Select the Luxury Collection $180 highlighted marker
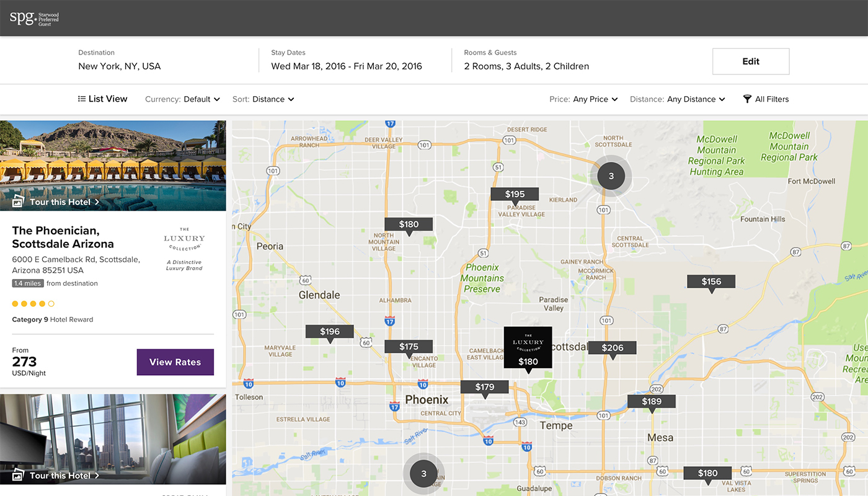Viewport: 868px width, 496px height. click(528, 348)
